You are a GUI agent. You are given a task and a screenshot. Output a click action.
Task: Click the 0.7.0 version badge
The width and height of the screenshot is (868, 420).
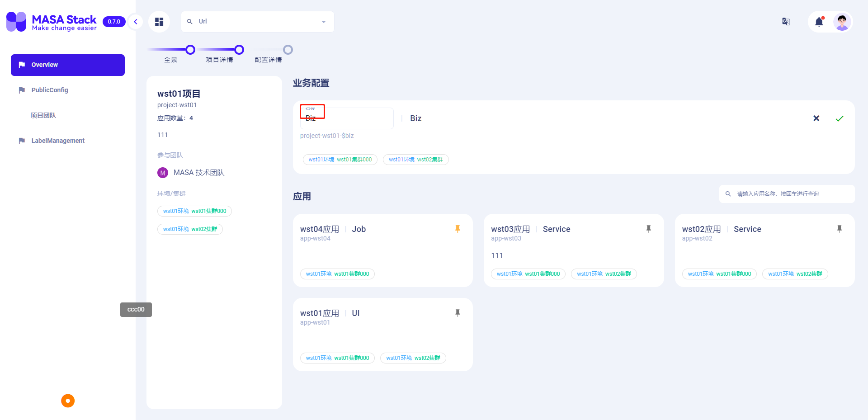pyautogui.click(x=114, y=22)
